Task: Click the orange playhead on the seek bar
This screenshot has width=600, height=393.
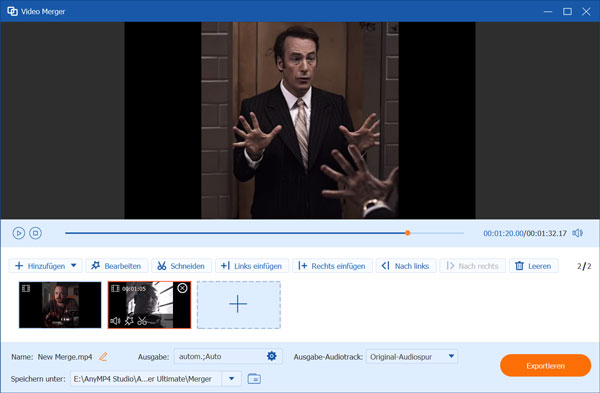Action: 408,233
